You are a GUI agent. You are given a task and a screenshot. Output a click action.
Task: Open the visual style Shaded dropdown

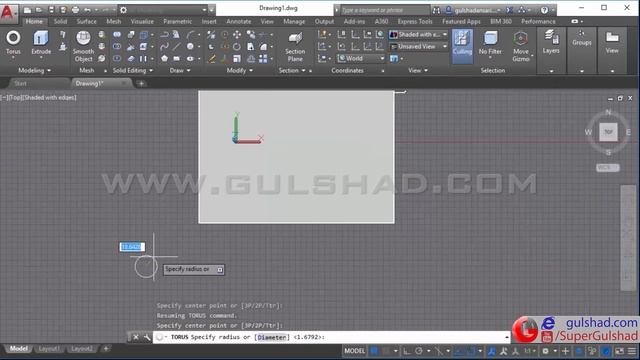(418, 35)
